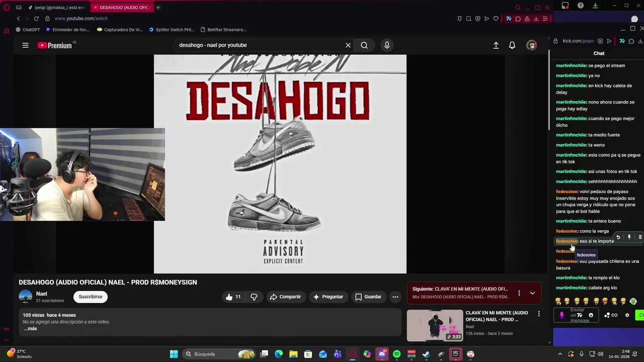Open the Eliminador de fon... bookmark
Viewport: 644px width, 362px height.
point(67,30)
